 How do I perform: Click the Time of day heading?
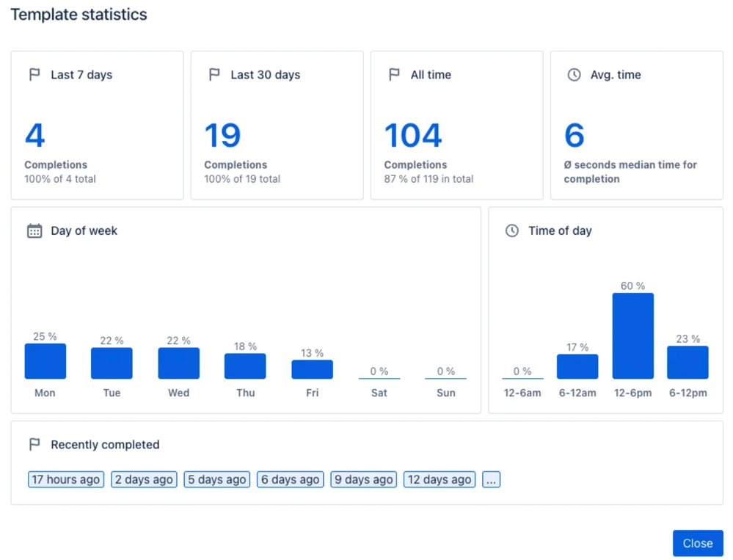tap(560, 231)
